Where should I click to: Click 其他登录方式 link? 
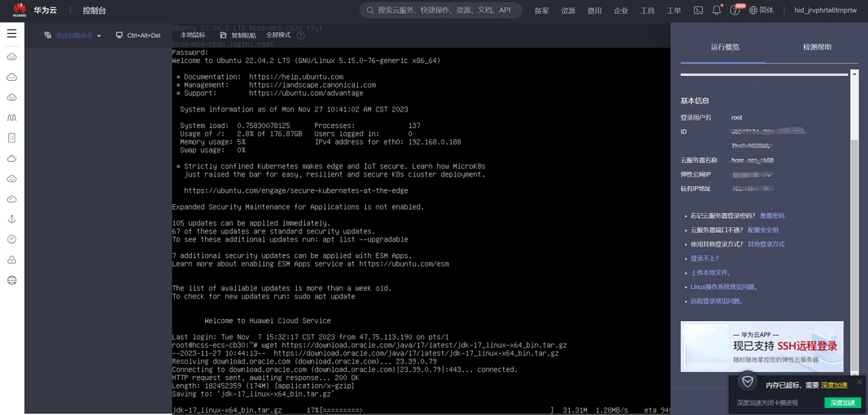pos(766,244)
